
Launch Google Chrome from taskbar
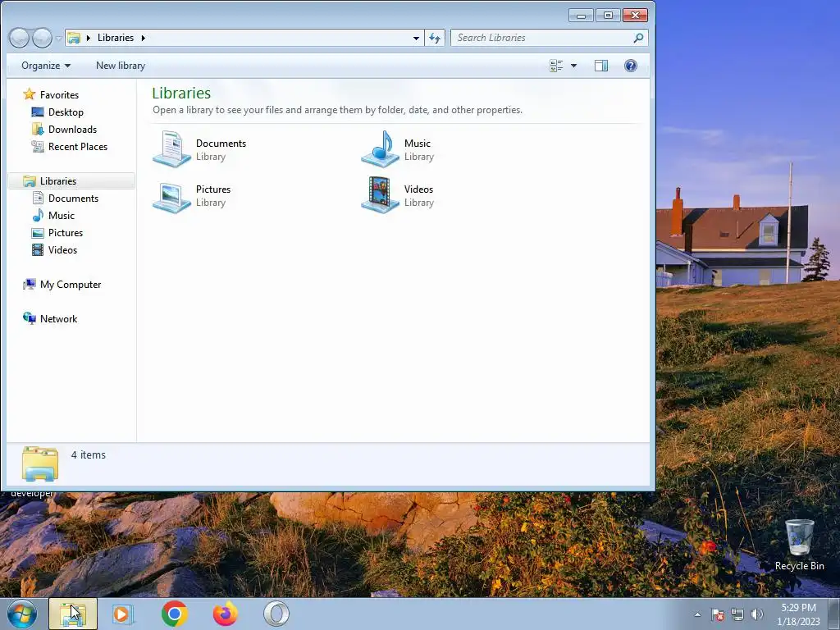click(x=174, y=614)
